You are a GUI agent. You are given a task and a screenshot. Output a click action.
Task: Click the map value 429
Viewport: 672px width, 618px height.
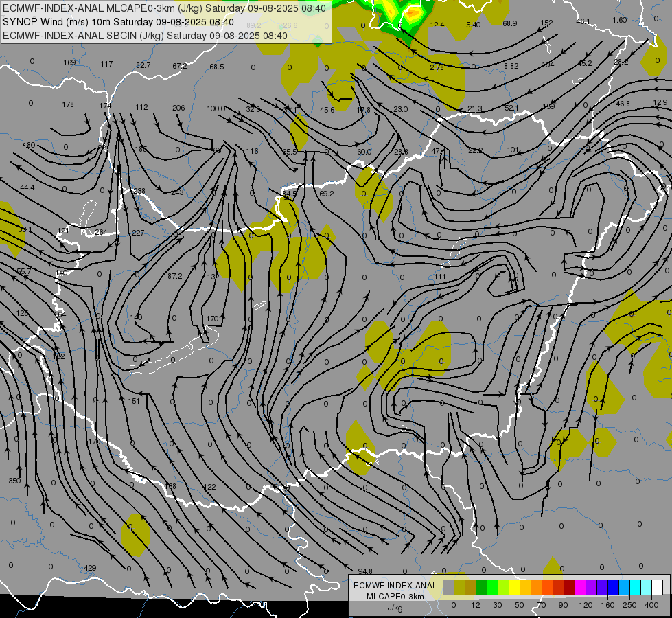[x=90, y=568]
